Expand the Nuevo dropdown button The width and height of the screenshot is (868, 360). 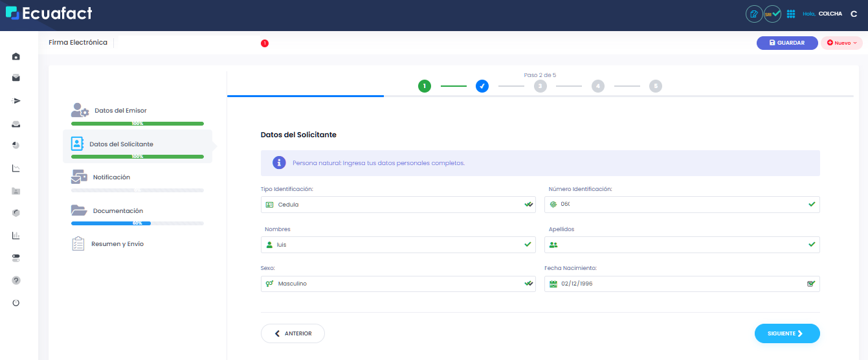coord(841,43)
